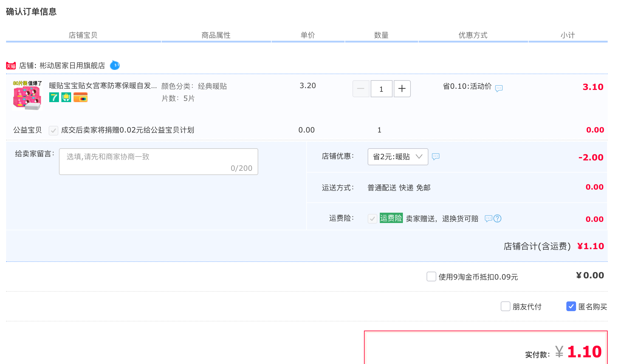
Task: Click the green 7-day return badge
Action: pyautogui.click(x=54, y=97)
